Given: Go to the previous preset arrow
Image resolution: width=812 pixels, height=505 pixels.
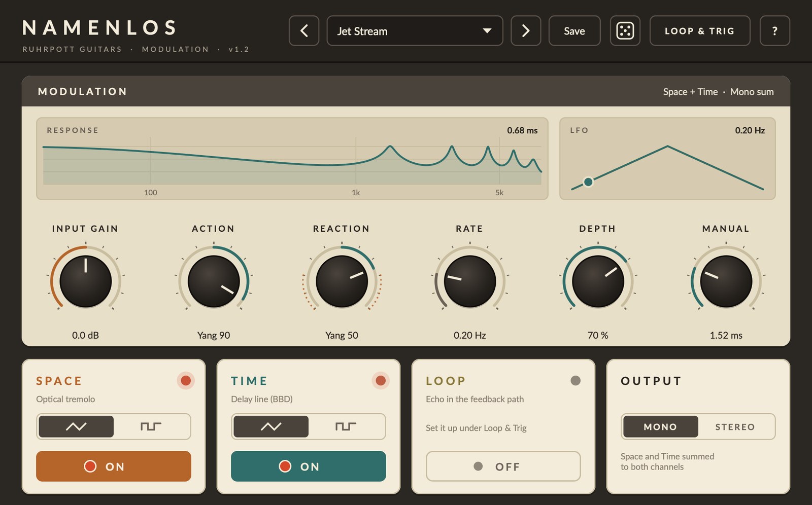Looking at the screenshot, I should tap(304, 31).
